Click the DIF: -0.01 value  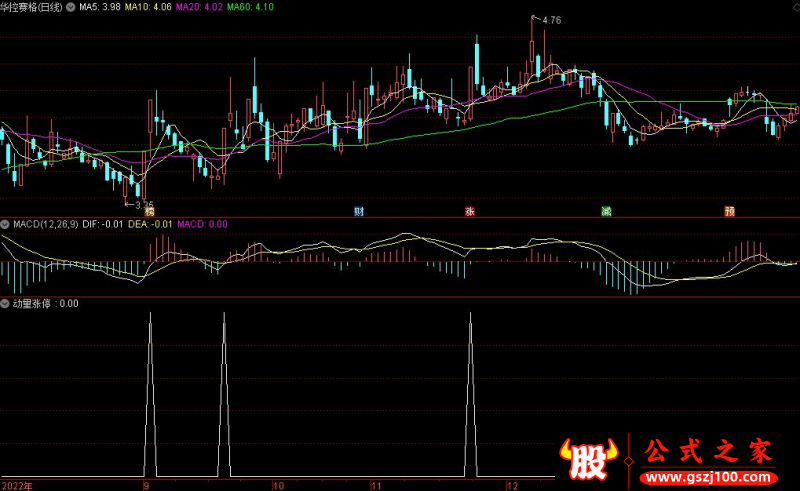tap(103, 224)
